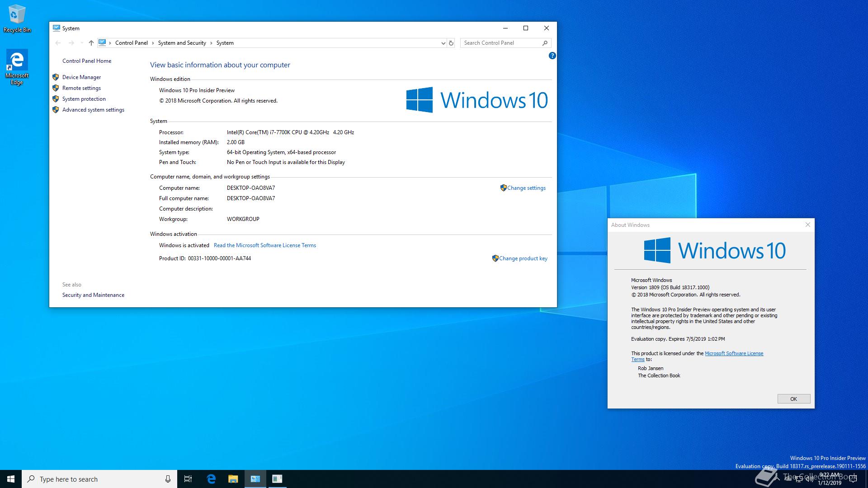Open the Windows Start menu
The height and width of the screenshot is (488, 868).
click(11, 479)
